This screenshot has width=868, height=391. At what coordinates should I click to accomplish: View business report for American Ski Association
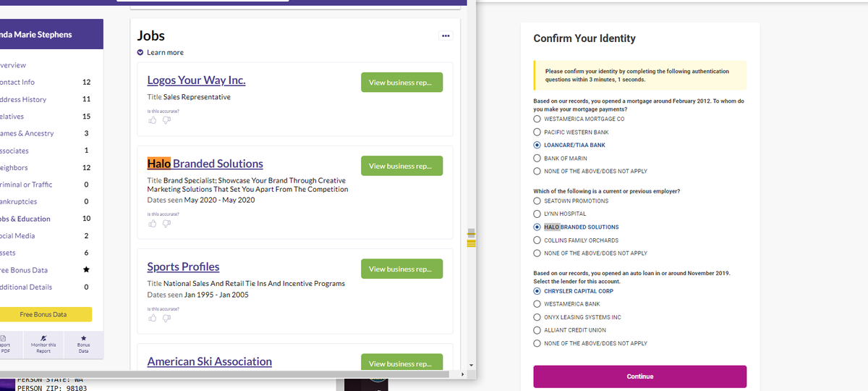(401, 362)
